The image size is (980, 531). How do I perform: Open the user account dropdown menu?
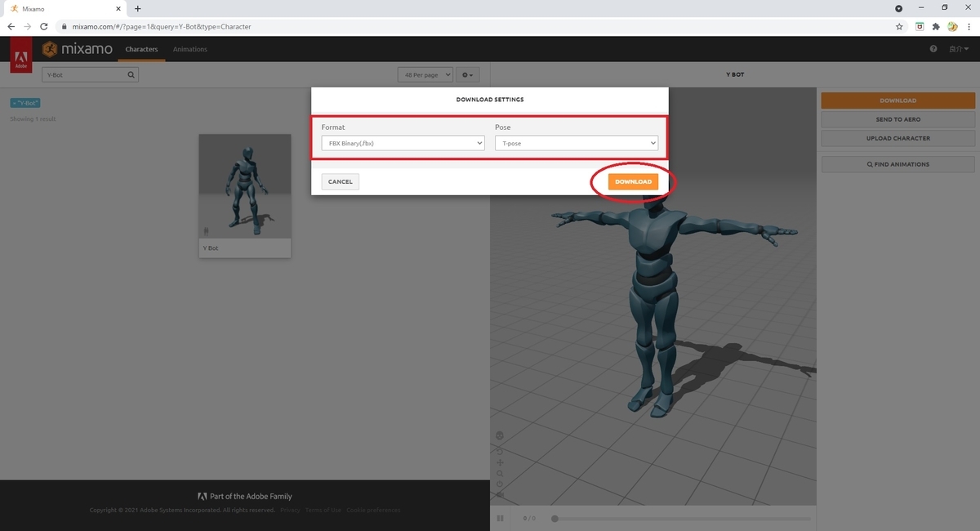pos(957,49)
